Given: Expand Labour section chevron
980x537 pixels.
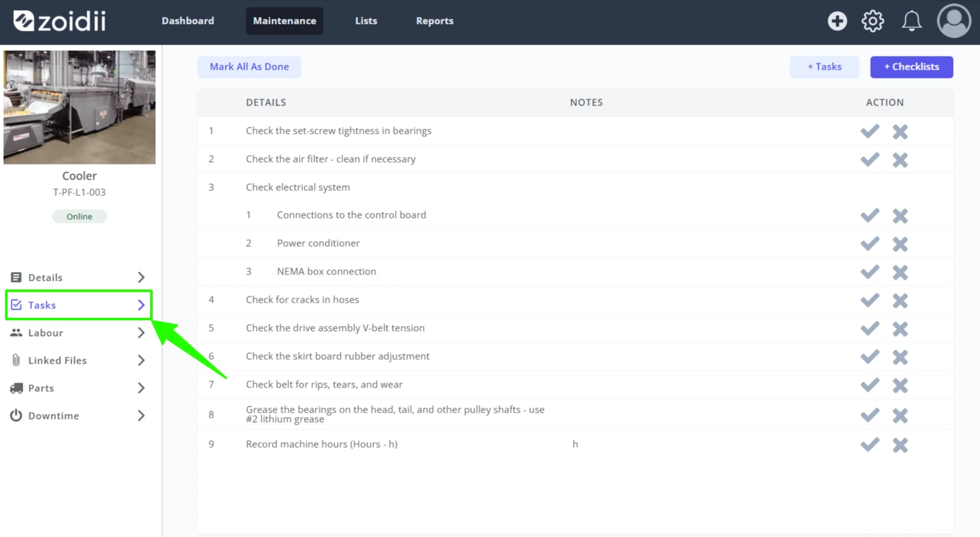Looking at the screenshot, I should (x=141, y=333).
